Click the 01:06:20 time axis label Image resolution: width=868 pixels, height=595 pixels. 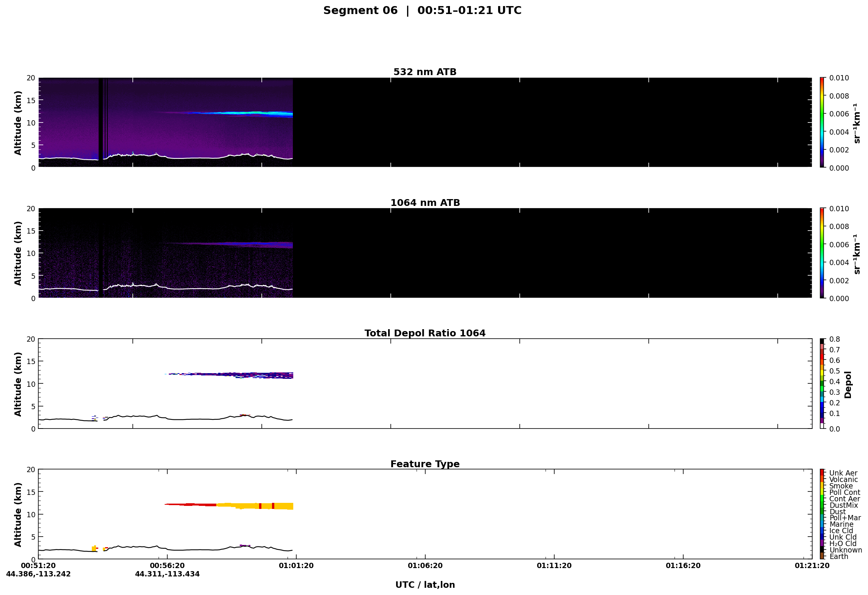425,565
